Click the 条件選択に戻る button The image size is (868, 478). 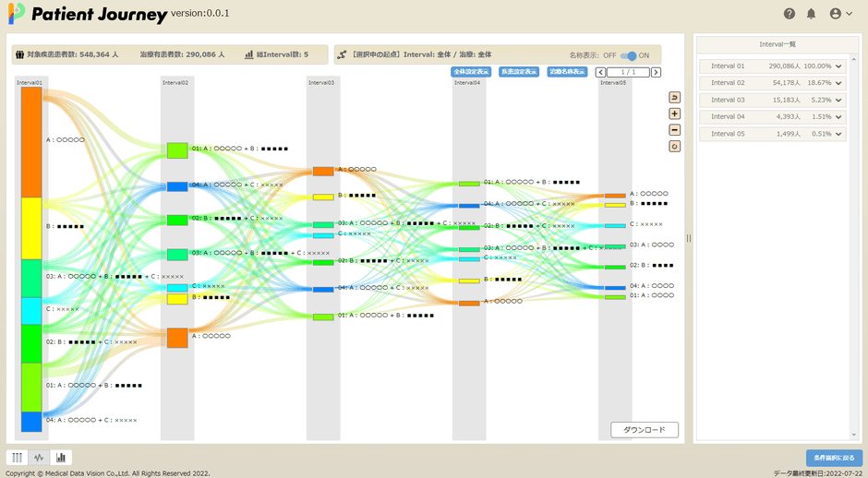coord(834,458)
